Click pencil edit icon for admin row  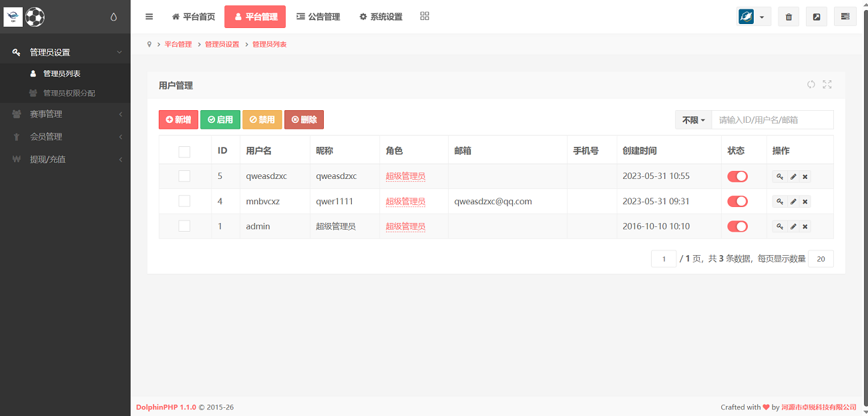pyautogui.click(x=793, y=226)
